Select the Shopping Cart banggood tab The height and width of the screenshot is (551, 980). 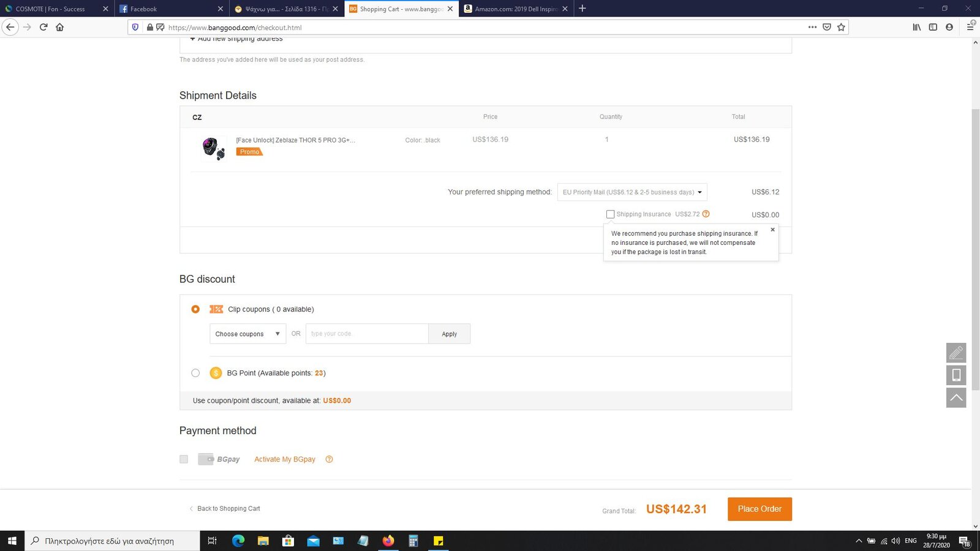click(x=401, y=9)
